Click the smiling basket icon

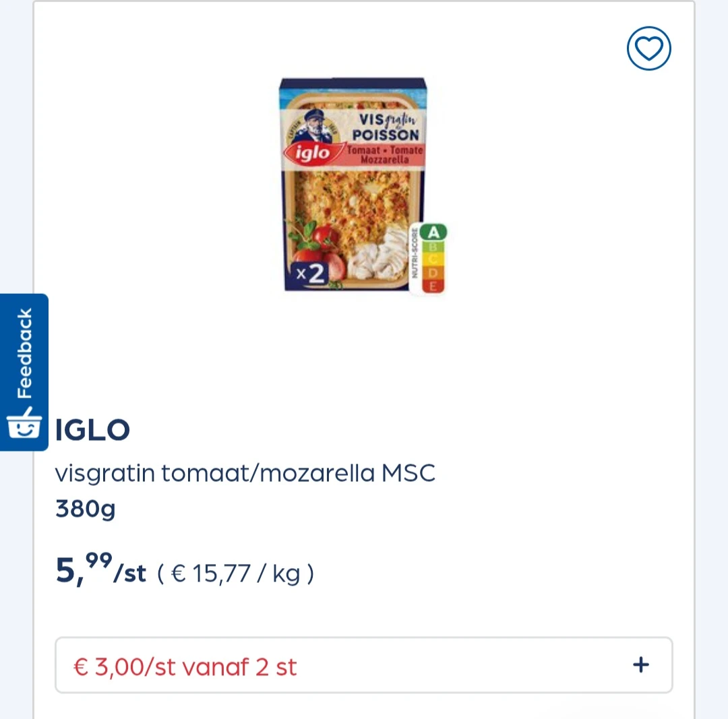click(x=24, y=423)
